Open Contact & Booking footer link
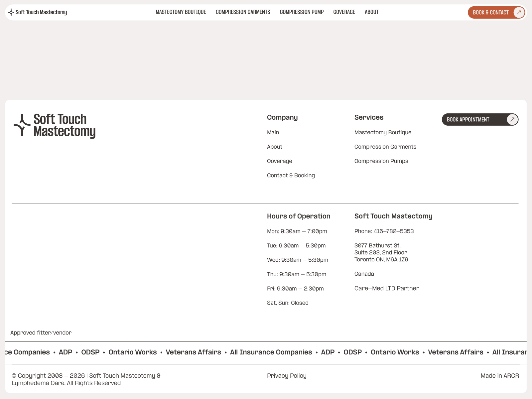The image size is (532, 399). point(291,175)
